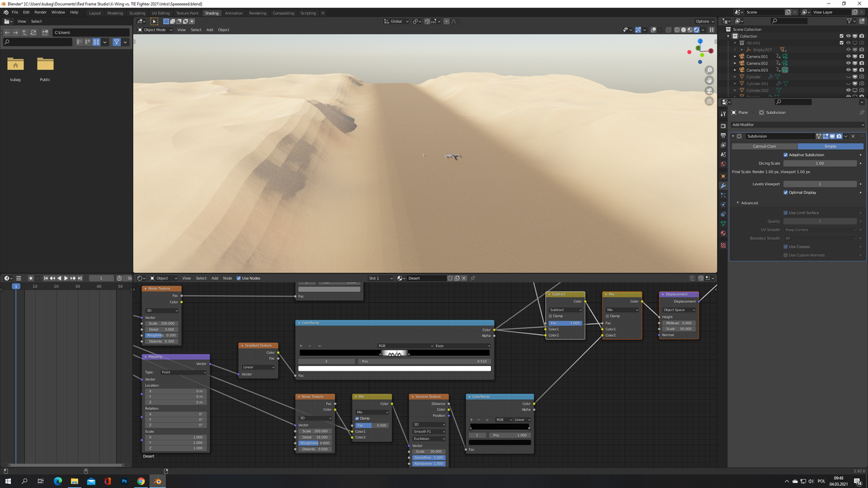This screenshot has height=488, width=868.
Task: Switch to the Compositing workspace tab
Action: point(283,13)
